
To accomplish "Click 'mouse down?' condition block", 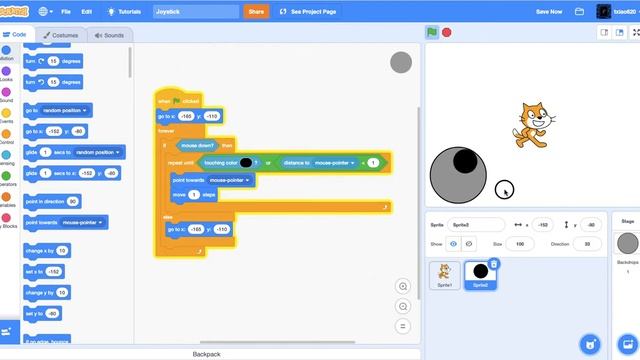I will [197, 145].
